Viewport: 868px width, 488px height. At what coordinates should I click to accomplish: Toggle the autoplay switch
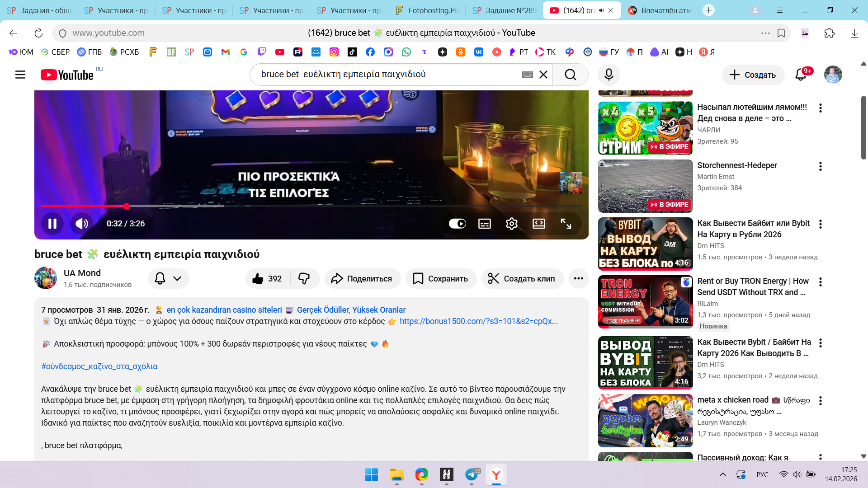457,224
